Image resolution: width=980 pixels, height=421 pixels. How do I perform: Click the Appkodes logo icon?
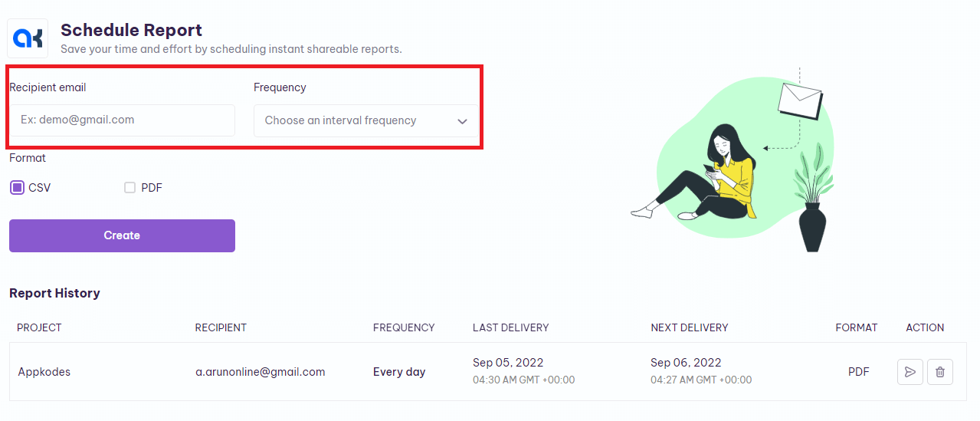[x=28, y=38]
